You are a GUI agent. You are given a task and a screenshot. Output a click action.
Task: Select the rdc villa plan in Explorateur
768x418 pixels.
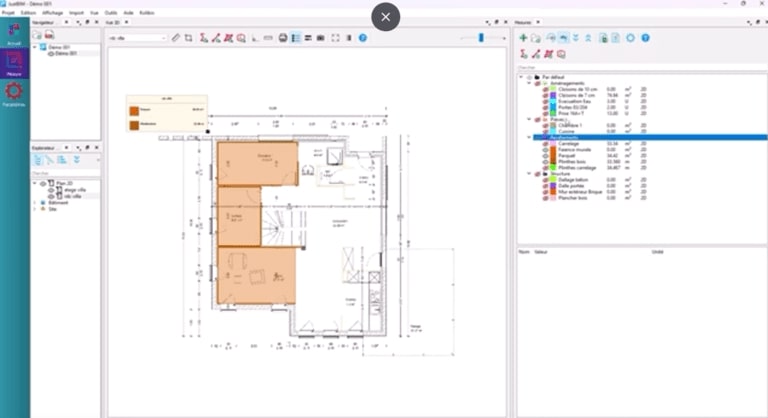click(x=72, y=196)
